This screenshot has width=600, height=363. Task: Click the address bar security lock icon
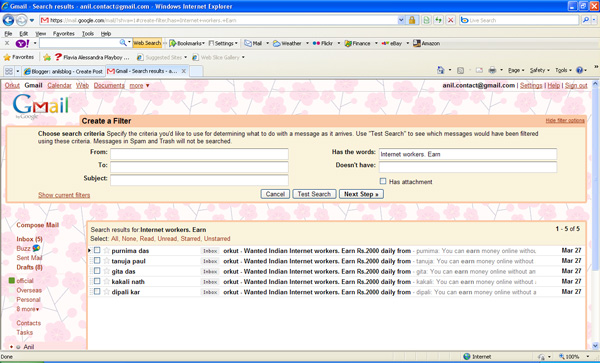[x=412, y=20]
